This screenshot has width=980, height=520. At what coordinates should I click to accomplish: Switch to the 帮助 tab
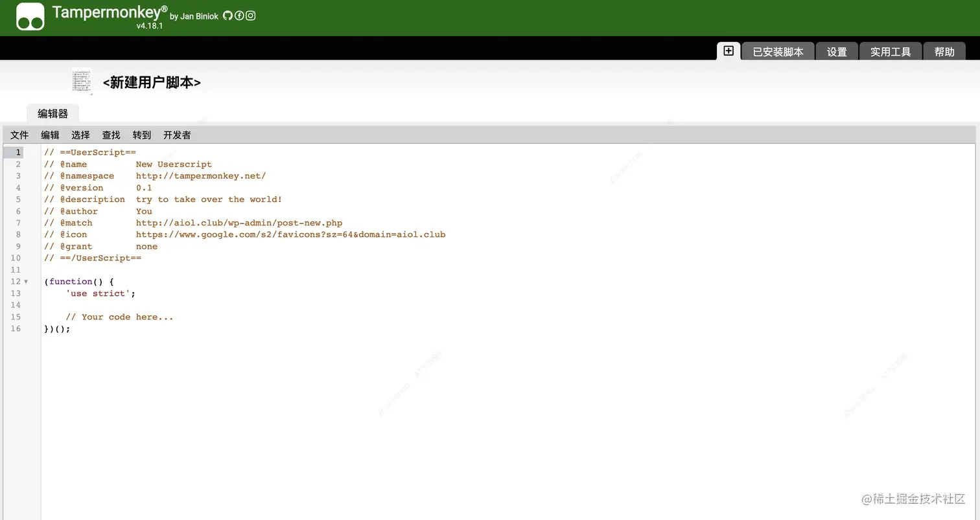point(944,52)
